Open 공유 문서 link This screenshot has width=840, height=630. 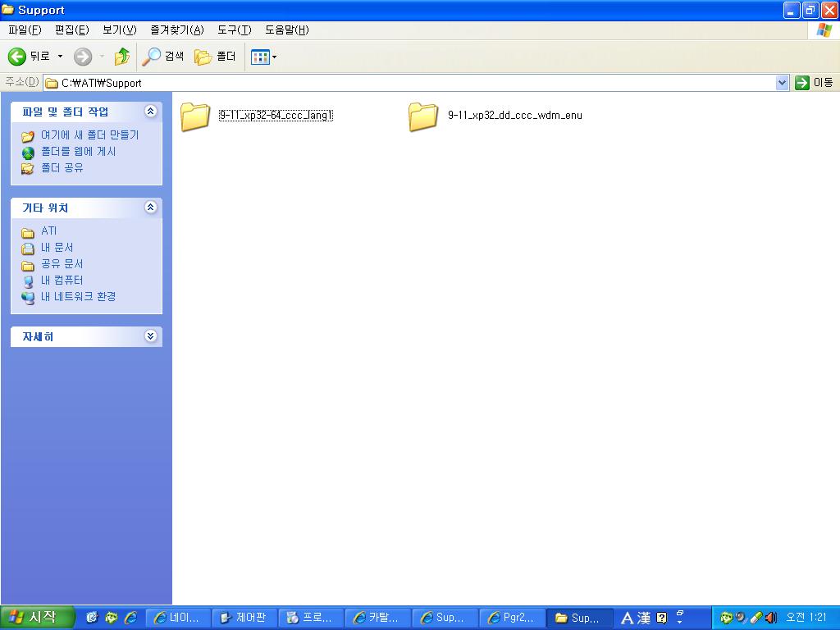tap(62, 263)
